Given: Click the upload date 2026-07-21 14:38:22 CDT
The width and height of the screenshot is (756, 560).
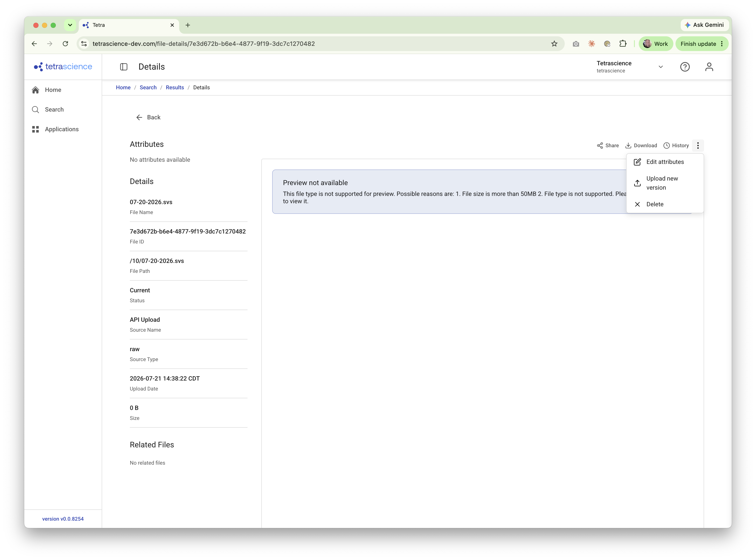Looking at the screenshot, I should coord(164,379).
